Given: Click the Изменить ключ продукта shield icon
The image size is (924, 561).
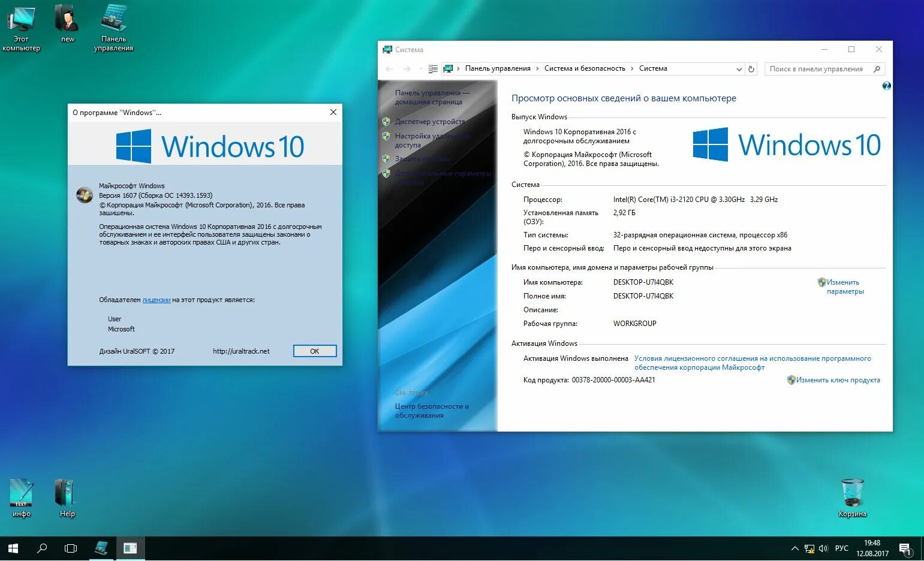Looking at the screenshot, I should (791, 379).
